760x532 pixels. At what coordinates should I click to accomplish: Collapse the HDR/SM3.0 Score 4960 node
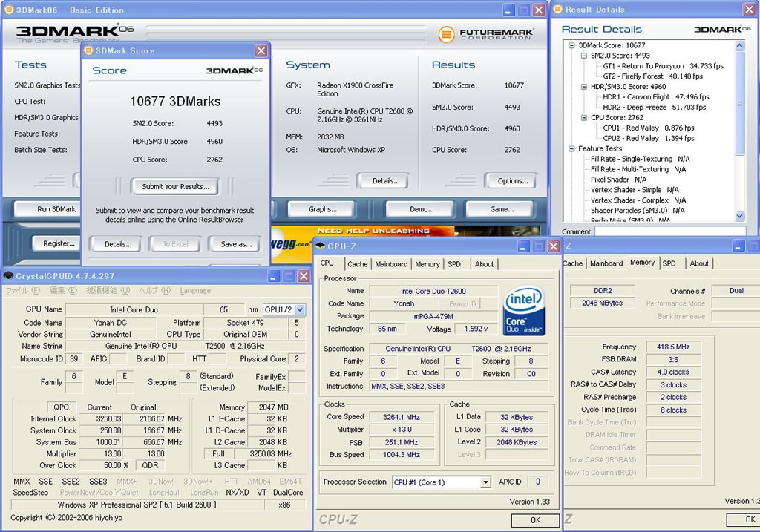584,87
